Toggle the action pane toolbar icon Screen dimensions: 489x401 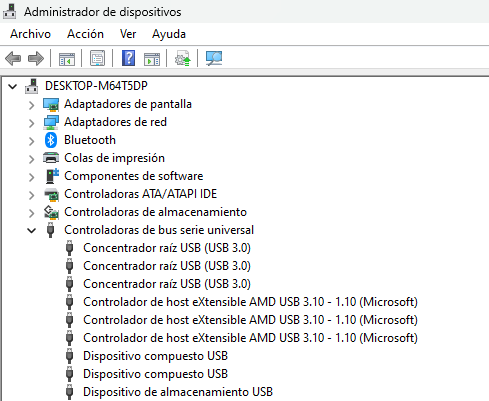coord(152,59)
